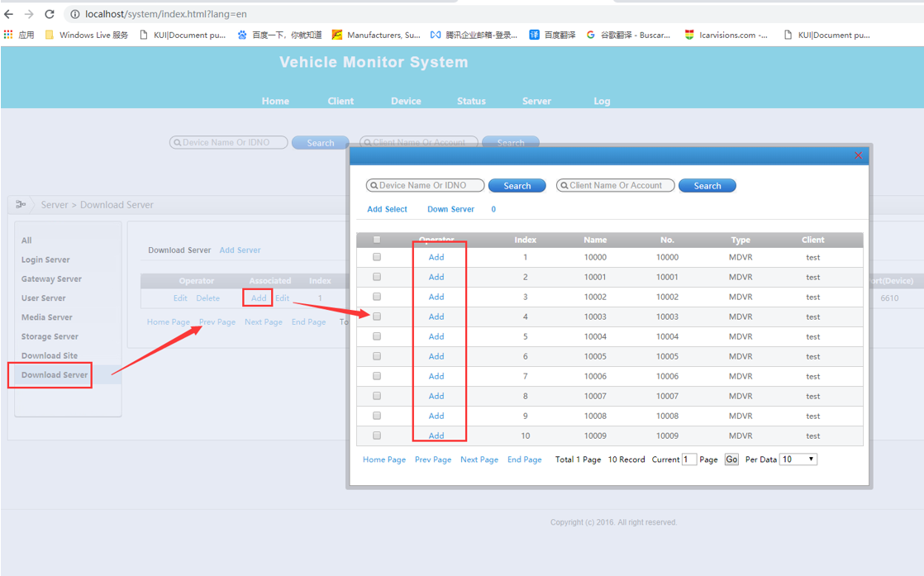Image resolution: width=924 pixels, height=576 pixels.
Task: Open the apps grid bookmark icon
Action: click(8, 35)
